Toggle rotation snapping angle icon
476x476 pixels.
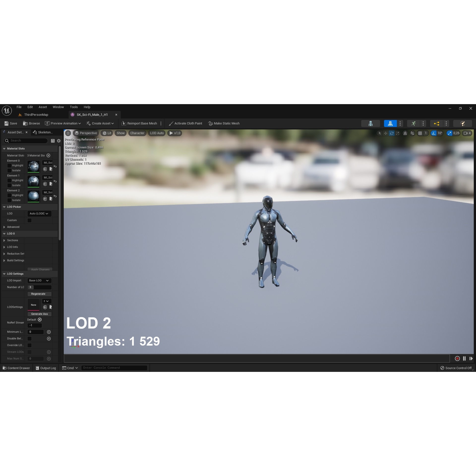click(x=433, y=133)
